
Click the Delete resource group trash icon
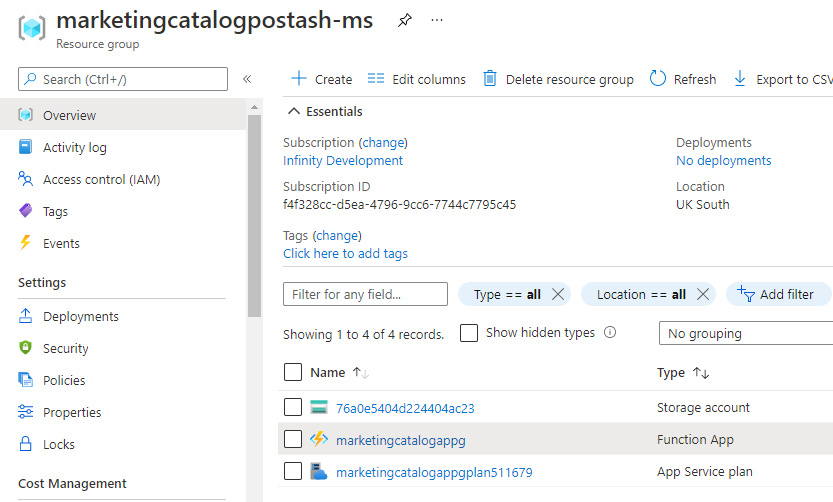(490, 79)
